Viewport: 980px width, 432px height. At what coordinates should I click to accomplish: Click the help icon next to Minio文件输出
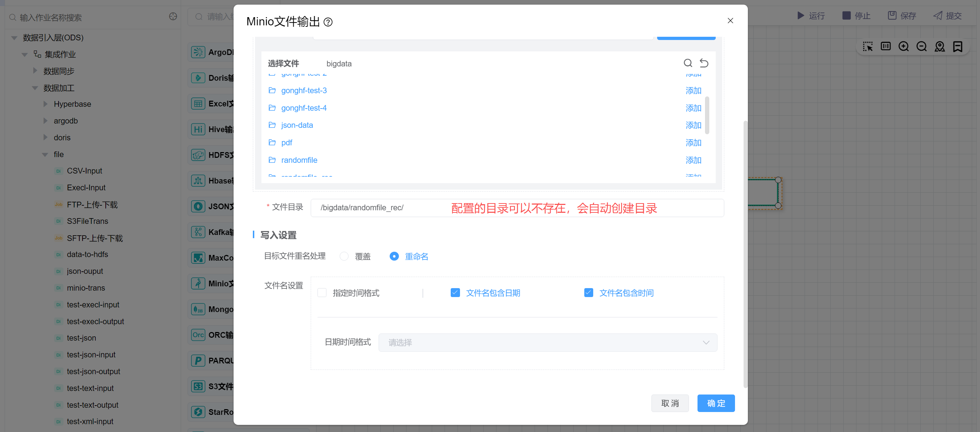coord(327,22)
